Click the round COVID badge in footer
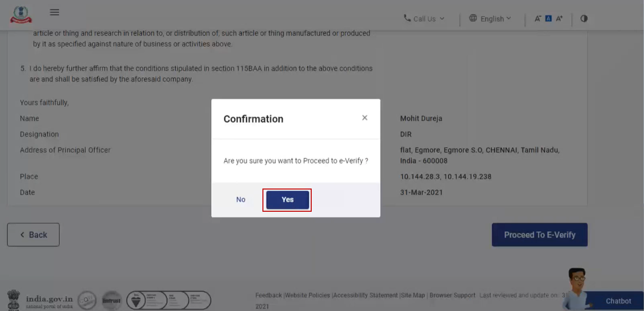644x311 pixels. point(87,300)
